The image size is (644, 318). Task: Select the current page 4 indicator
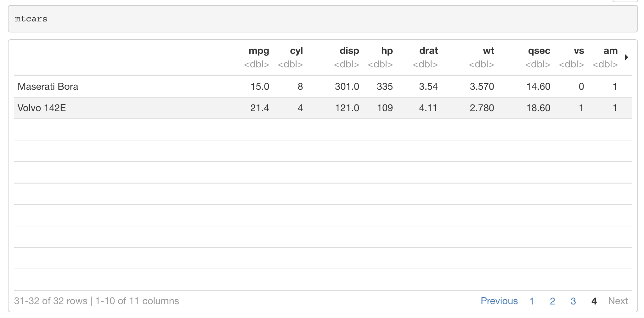(x=594, y=301)
